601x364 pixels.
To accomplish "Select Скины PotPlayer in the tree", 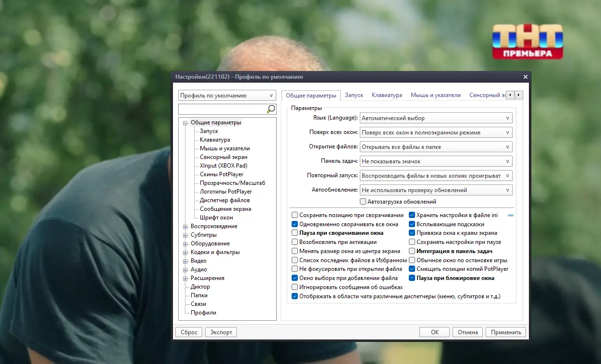I will [x=221, y=174].
